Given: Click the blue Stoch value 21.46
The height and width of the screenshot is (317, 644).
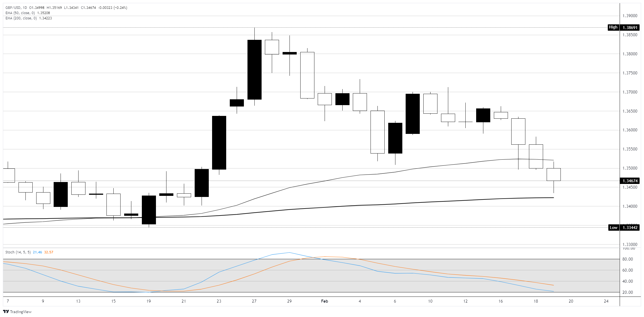Looking at the screenshot, I should (x=37, y=252).
